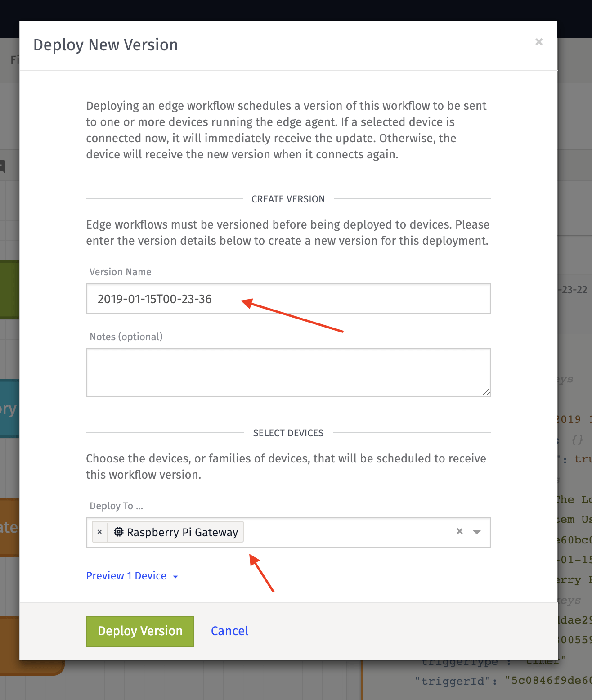Click the caret next to Preview 1 Device
The height and width of the screenshot is (700, 592).
(x=175, y=577)
